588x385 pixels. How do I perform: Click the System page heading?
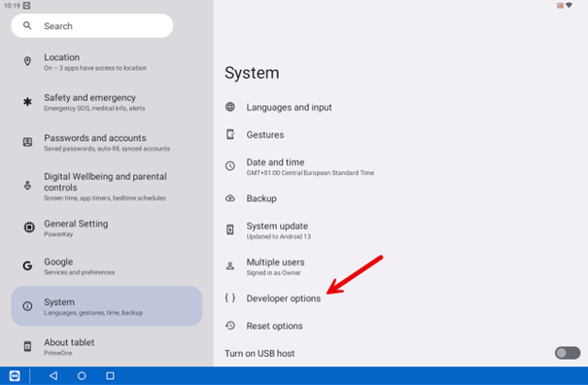point(252,72)
